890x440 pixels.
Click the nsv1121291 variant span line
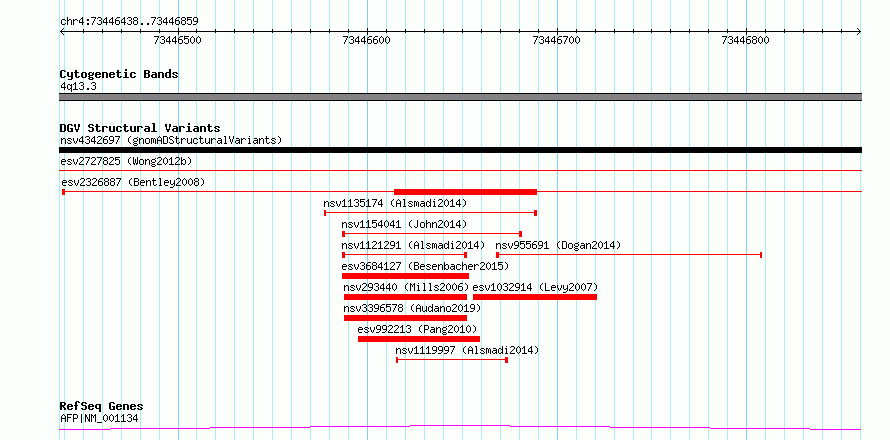pos(404,255)
